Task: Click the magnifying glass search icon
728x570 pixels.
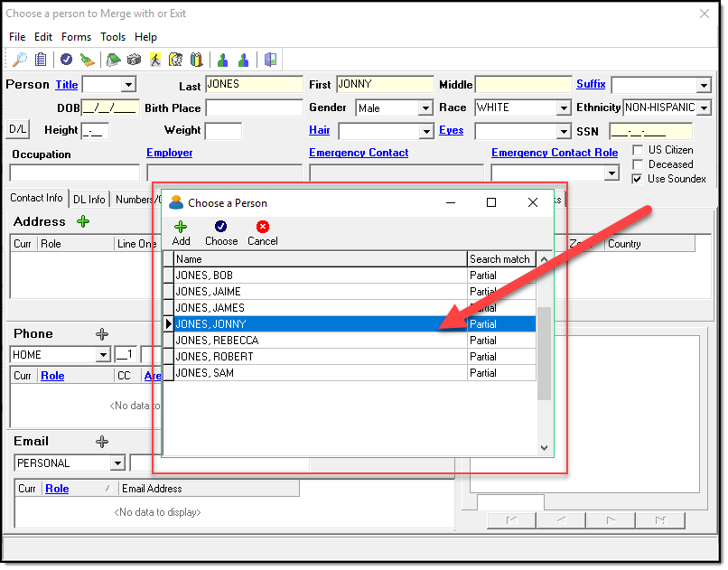Action: 19,61
